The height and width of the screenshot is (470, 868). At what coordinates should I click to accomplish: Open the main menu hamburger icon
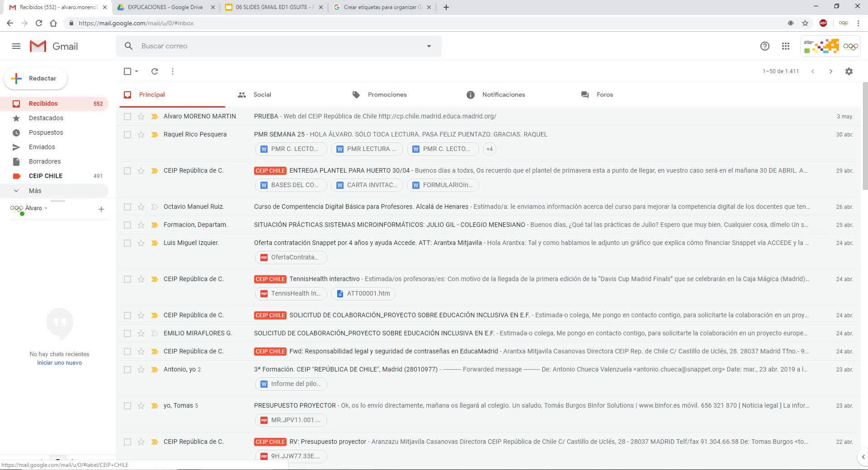click(x=16, y=46)
